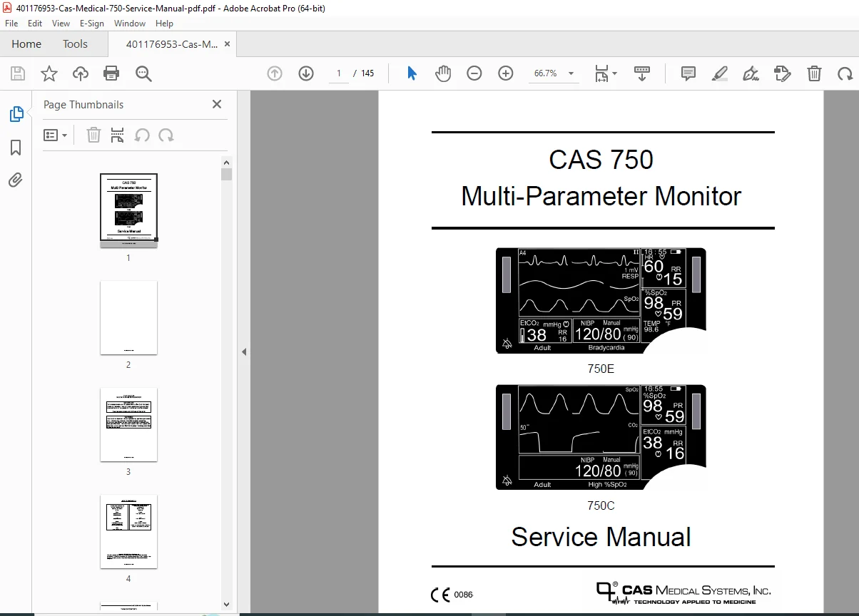Go to next page arrow
Image resolution: width=859 pixels, height=616 pixels.
tap(306, 73)
